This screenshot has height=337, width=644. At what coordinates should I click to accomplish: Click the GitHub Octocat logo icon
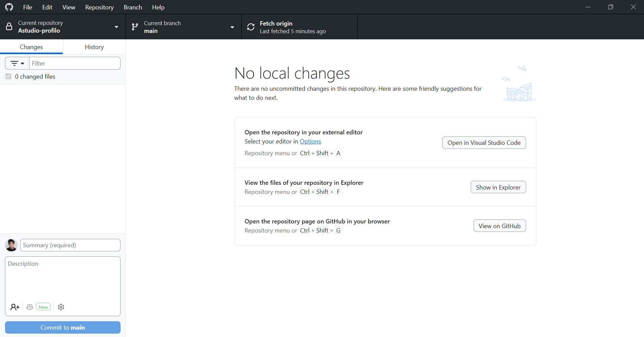click(9, 7)
